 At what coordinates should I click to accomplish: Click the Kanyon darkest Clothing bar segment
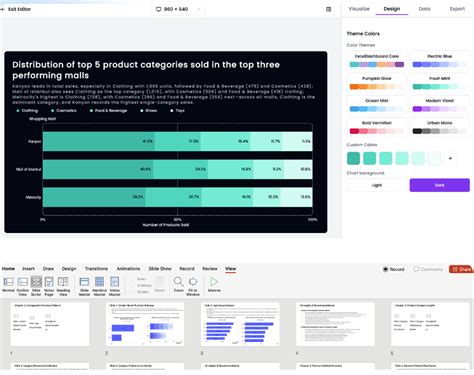99,141
